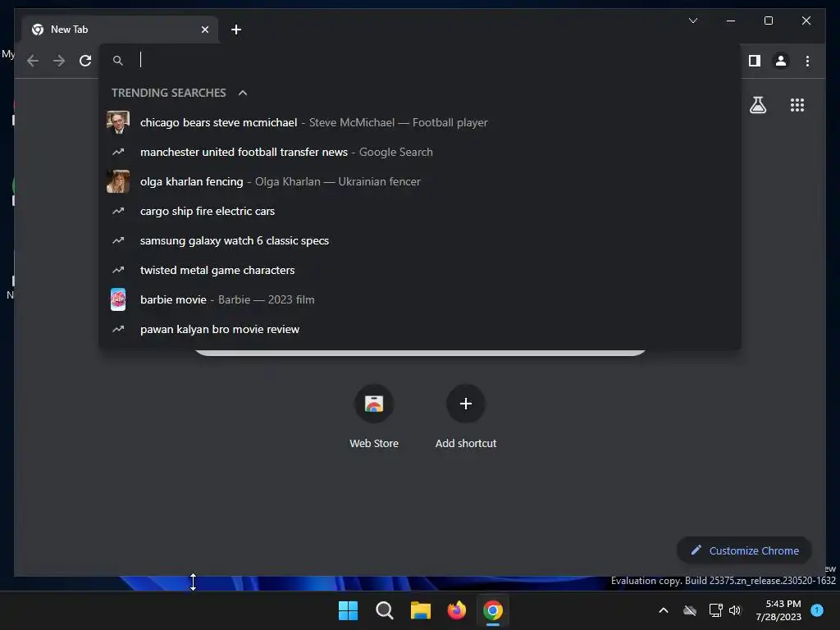Pick the barbie movie suggestion
840x630 pixels.
[x=420, y=299]
